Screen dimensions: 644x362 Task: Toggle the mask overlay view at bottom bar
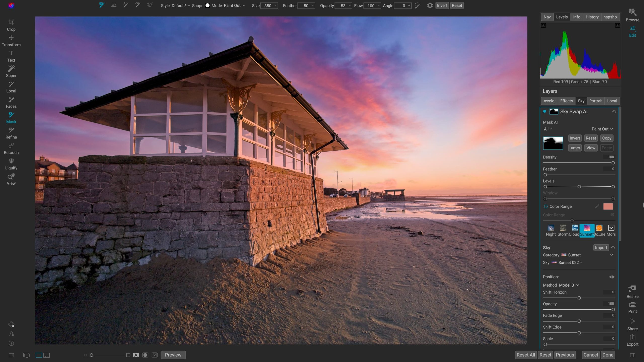click(145, 355)
